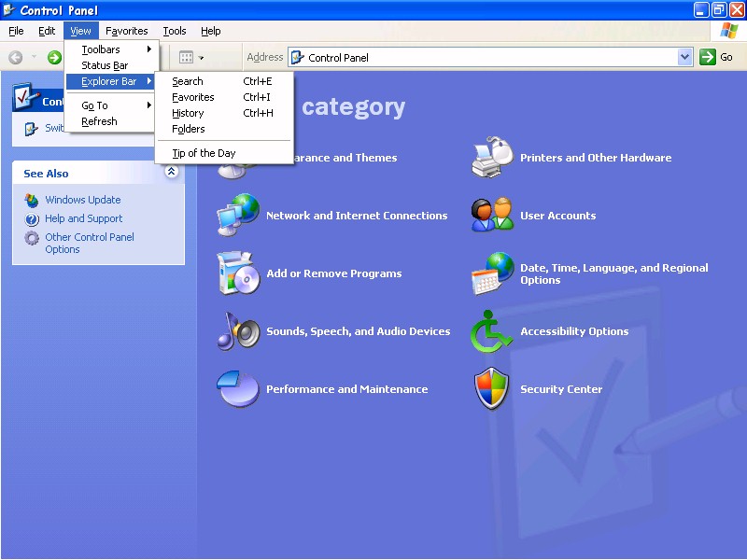
Task: Click the Sounds, Speech, and Audio Devices icon
Action: 238,331
